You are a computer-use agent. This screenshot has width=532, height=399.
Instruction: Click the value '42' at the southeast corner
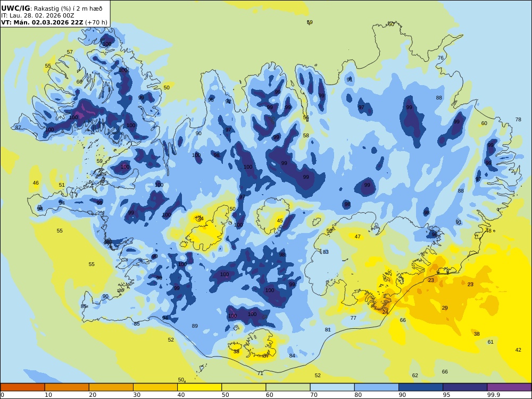[518, 350]
